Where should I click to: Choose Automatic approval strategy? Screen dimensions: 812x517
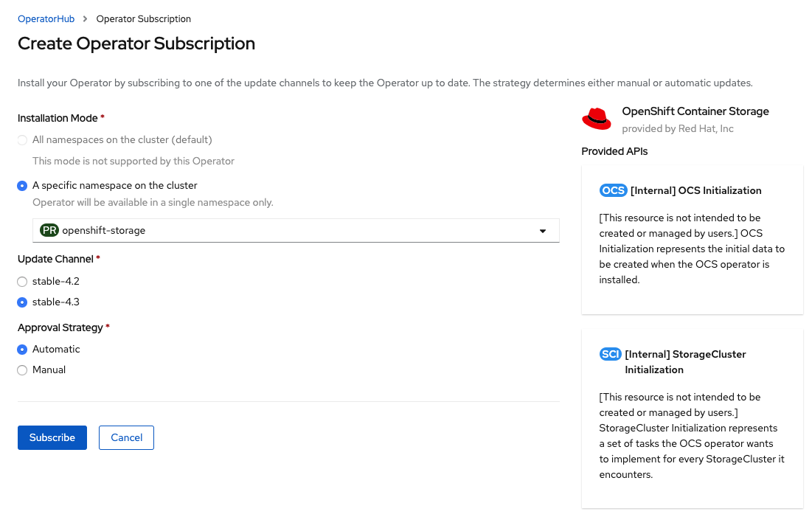(22, 350)
